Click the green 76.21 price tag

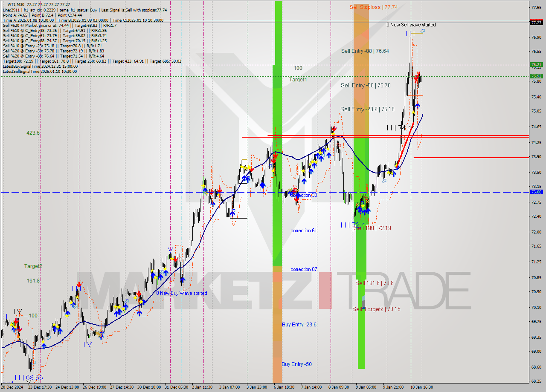pos(536,65)
